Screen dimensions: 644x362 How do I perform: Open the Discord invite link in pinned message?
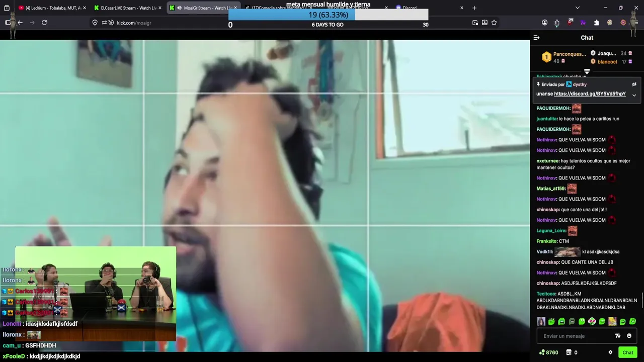point(590,94)
